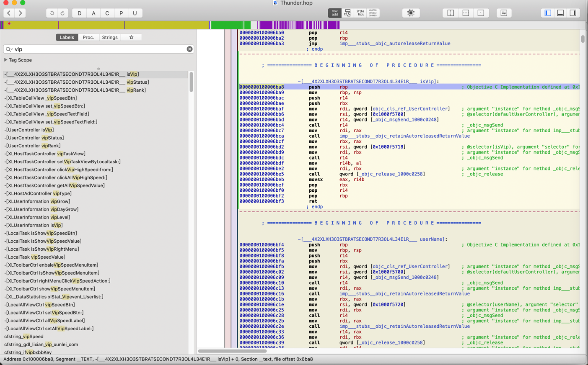This screenshot has height=365, width=588.
Task: Switch to hexadecimal view
Action: tap(373, 13)
